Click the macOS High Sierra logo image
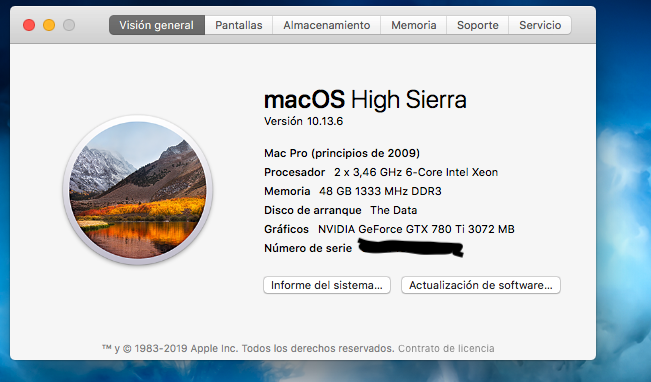Image resolution: width=651 pixels, height=382 pixels. click(x=137, y=190)
